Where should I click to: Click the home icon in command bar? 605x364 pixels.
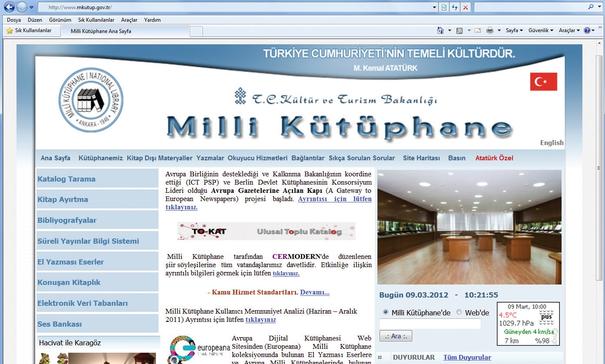(x=440, y=30)
